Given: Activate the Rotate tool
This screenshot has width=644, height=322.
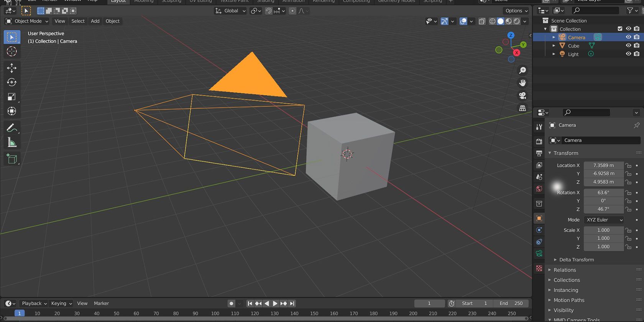Looking at the screenshot, I should point(11,82).
